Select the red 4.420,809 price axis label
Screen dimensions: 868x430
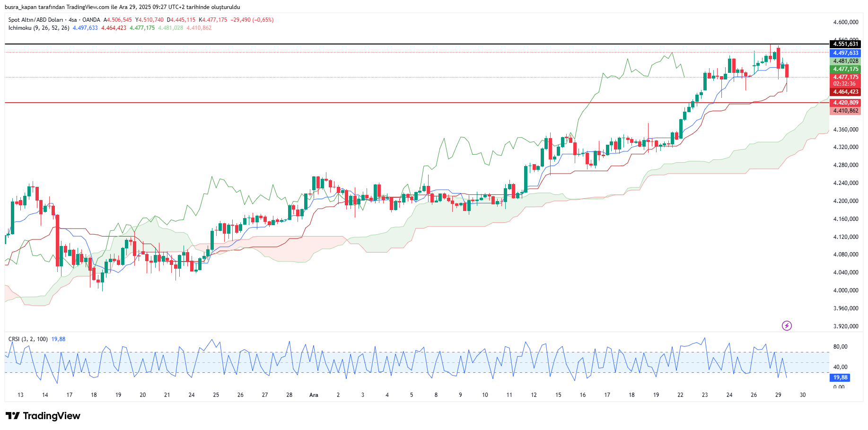pyautogui.click(x=845, y=103)
